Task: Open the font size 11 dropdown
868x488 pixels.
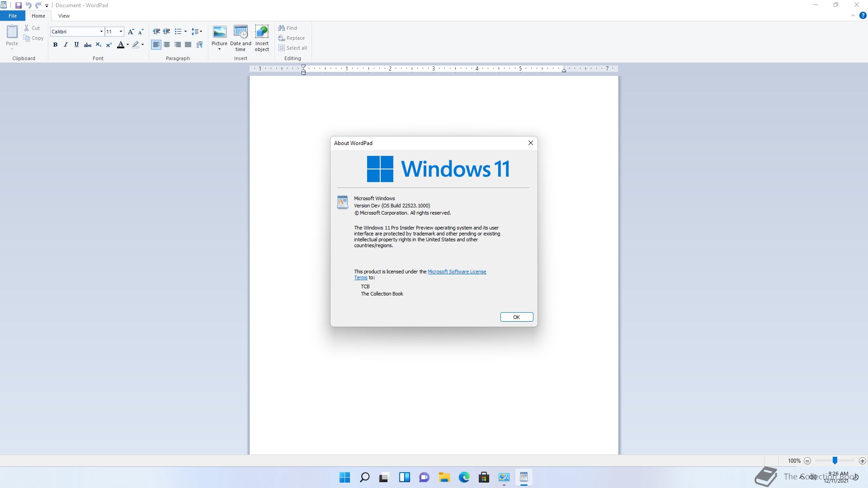Action: (121, 32)
